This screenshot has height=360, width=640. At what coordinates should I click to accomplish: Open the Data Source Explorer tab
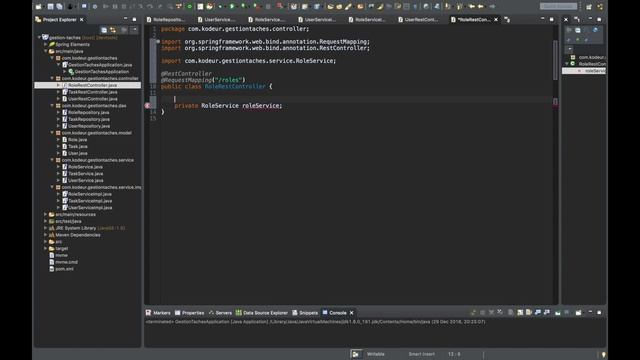(x=262, y=313)
